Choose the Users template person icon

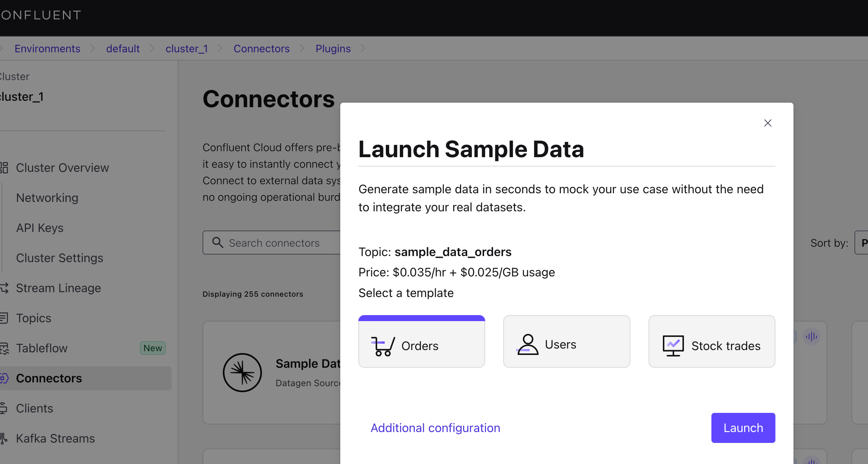[527, 344]
